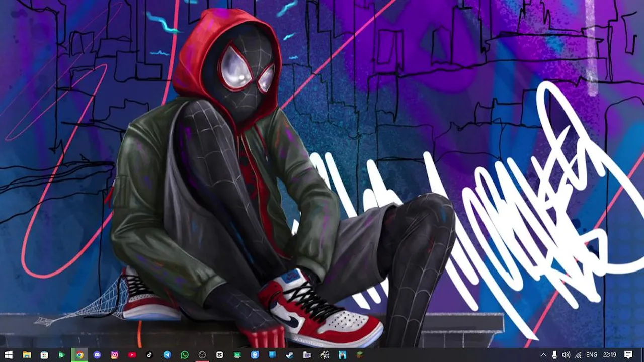Viewport: 644px width, 362px height.
Task: Launch Instagram from the taskbar
Action: 115,355
